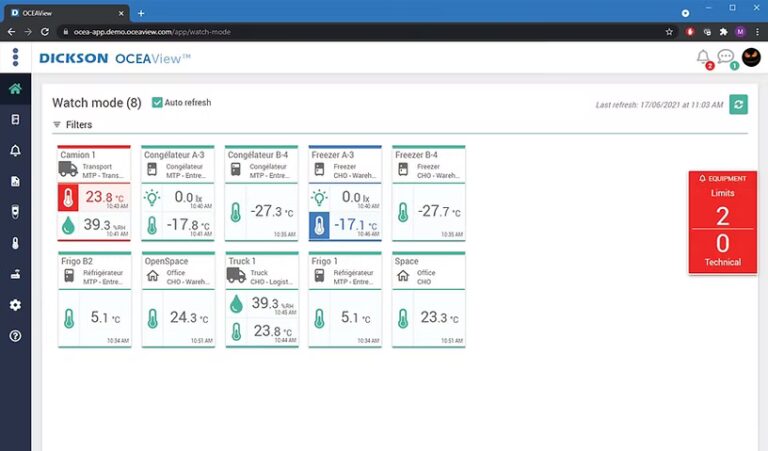Click the Technical alarm count
This screenshot has height=451, width=768.
pos(722,243)
